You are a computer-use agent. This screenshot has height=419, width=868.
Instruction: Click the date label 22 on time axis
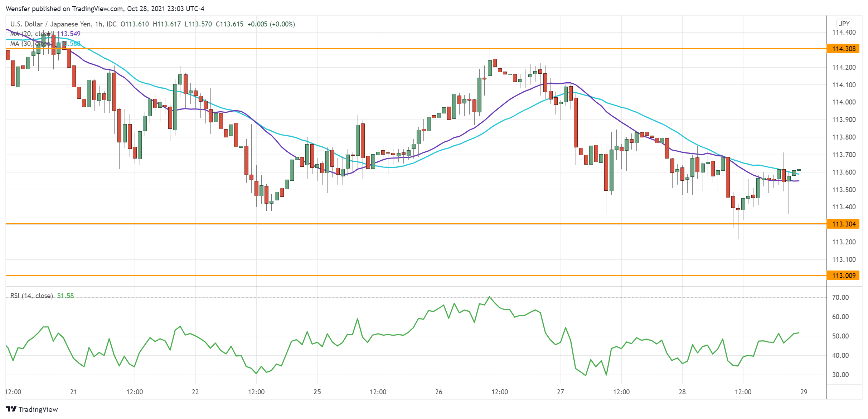click(195, 392)
